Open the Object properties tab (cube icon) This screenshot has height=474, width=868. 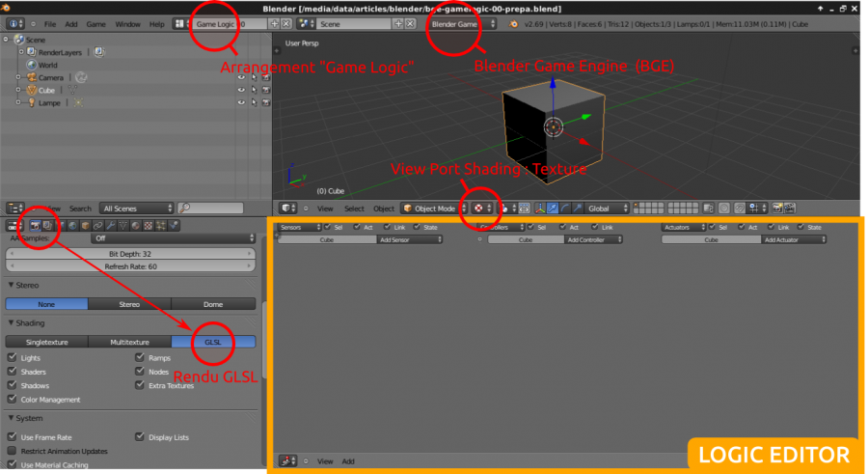[85, 226]
